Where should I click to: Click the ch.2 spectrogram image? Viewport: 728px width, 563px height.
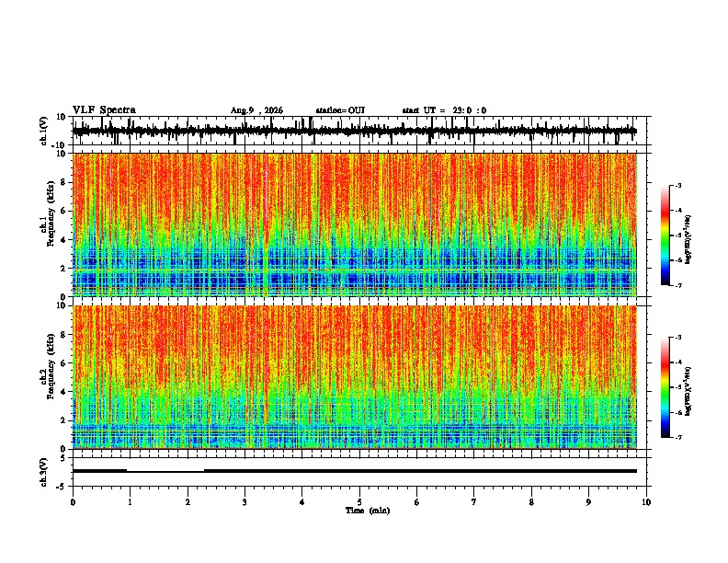(354, 377)
